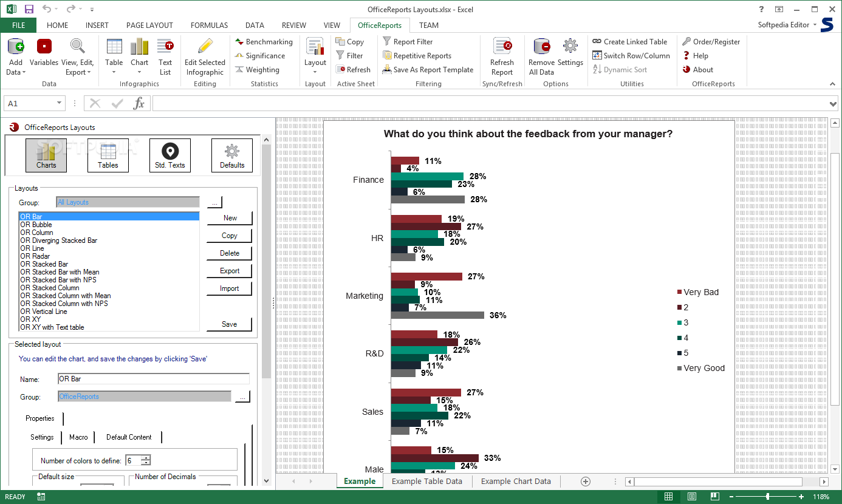Add a new sheet
Viewport: 842px width, 504px height.
click(x=586, y=482)
